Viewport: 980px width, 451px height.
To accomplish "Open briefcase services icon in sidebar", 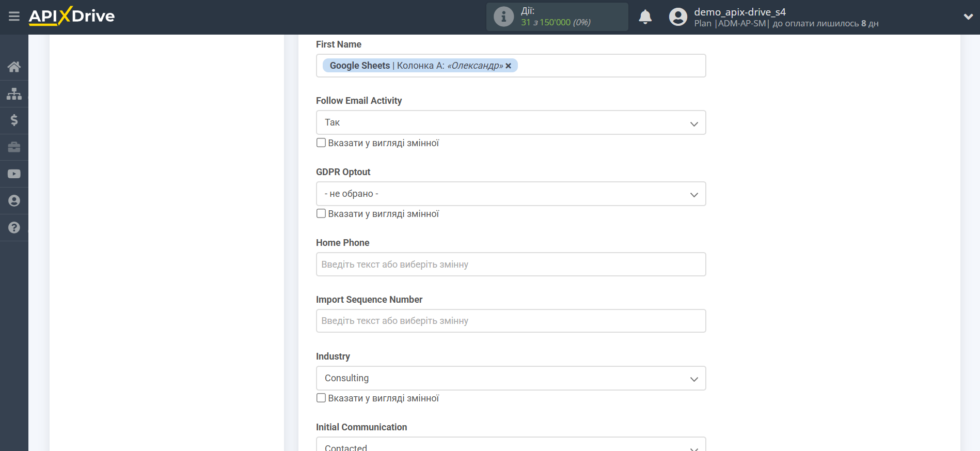I will [x=14, y=147].
